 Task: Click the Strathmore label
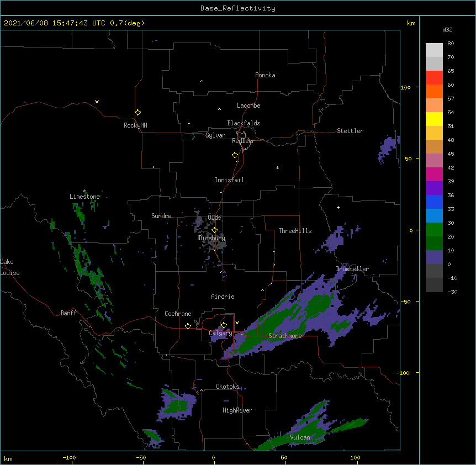point(285,336)
